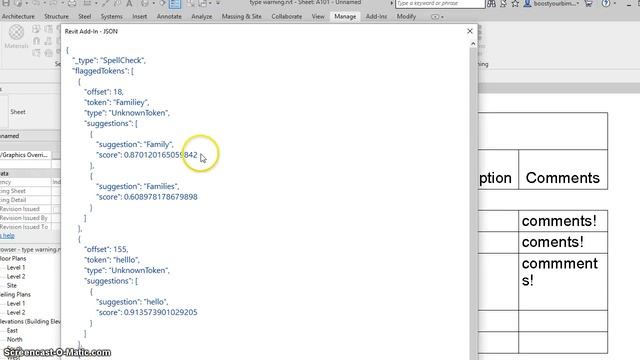This screenshot has width=640, height=360.
Task: Click the "offset": 155 line
Action: click(x=106, y=249)
